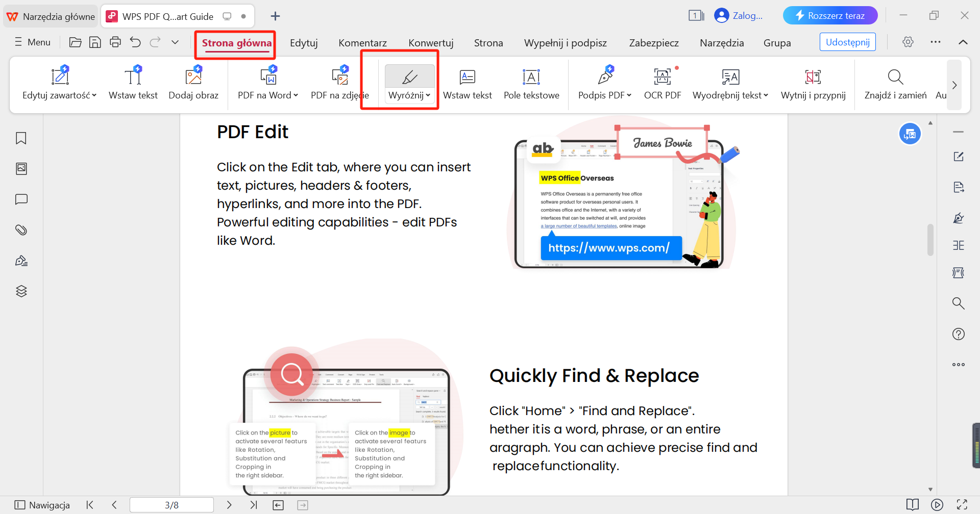Open the PDF na Word dropdown arrow
The height and width of the screenshot is (514, 980).
tap(296, 95)
